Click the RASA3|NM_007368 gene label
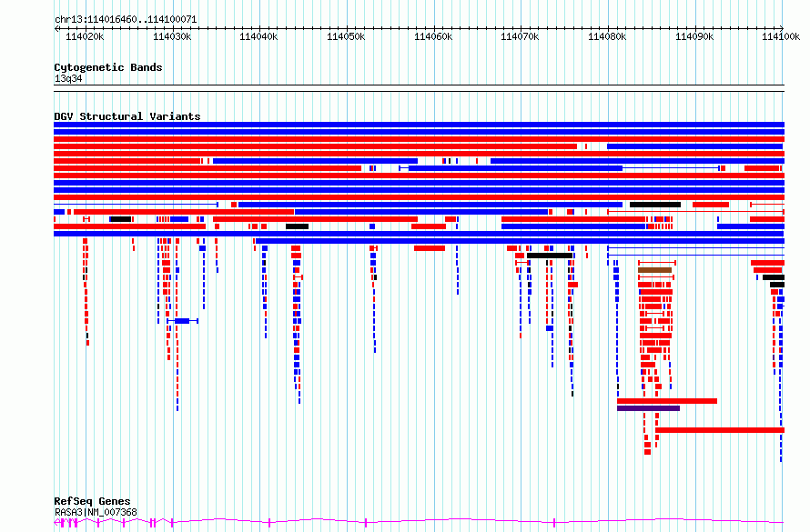This screenshot has width=810, height=532. [x=96, y=512]
